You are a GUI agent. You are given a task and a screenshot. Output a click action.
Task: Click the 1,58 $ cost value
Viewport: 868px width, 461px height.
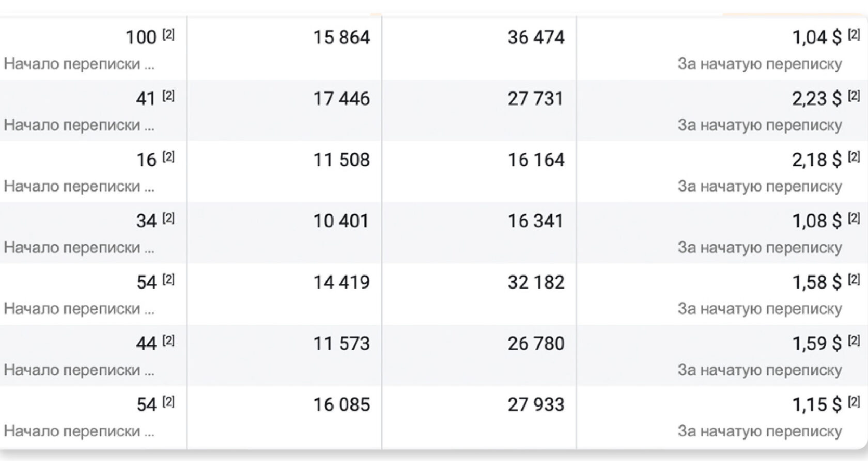tap(817, 282)
